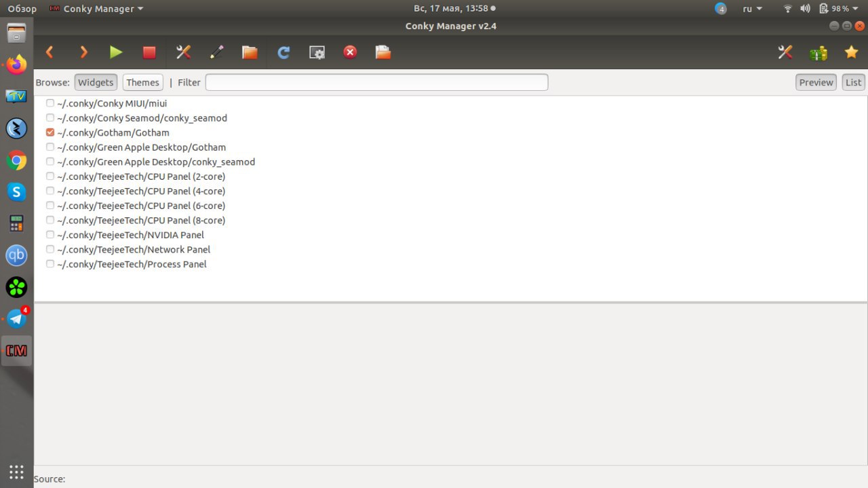Screen dimensions: 868x488
Task: Open system menu at battery 98%
Action: 839,9
